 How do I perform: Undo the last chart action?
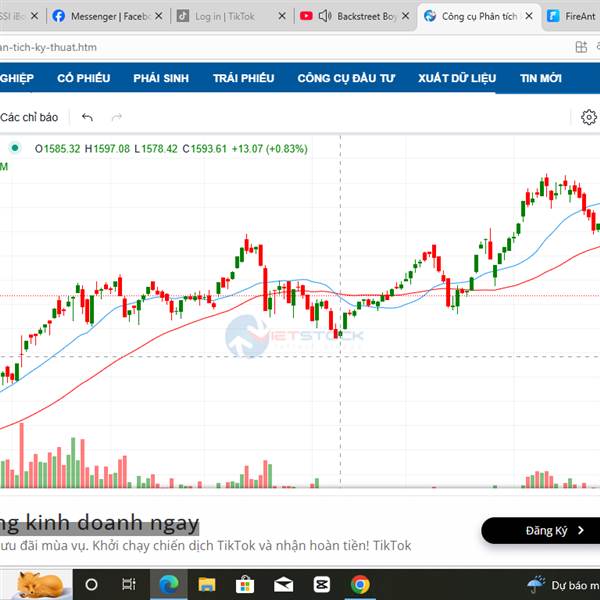[87, 117]
